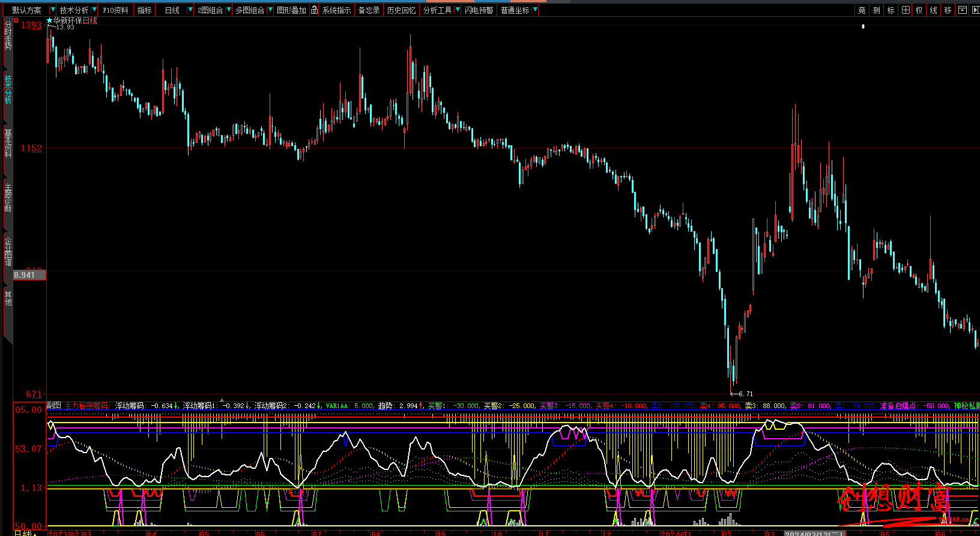Open the 日线 period dropdown arrow

click(190, 10)
